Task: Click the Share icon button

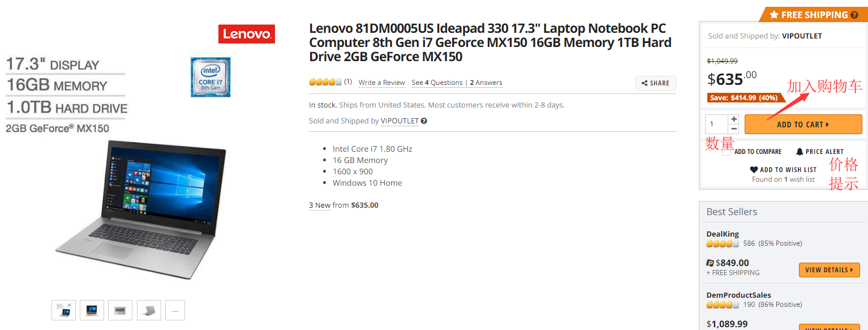Action: pyautogui.click(x=655, y=83)
